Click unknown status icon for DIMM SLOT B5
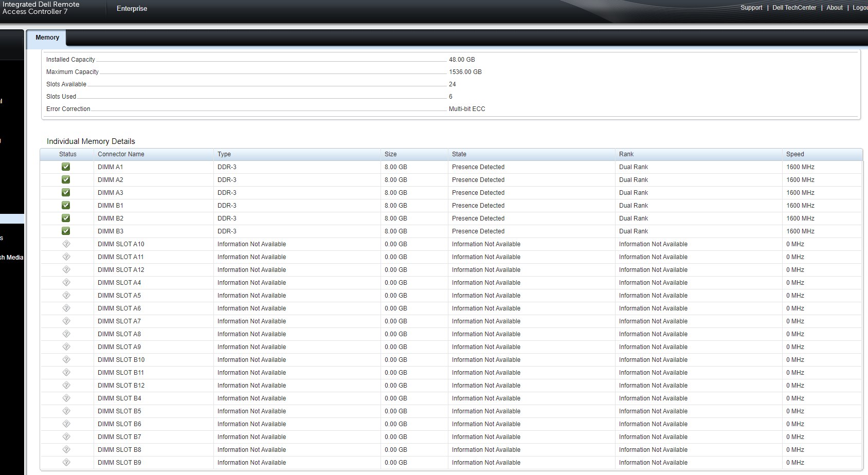This screenshot has width=868, height=475. coord(66,411)
